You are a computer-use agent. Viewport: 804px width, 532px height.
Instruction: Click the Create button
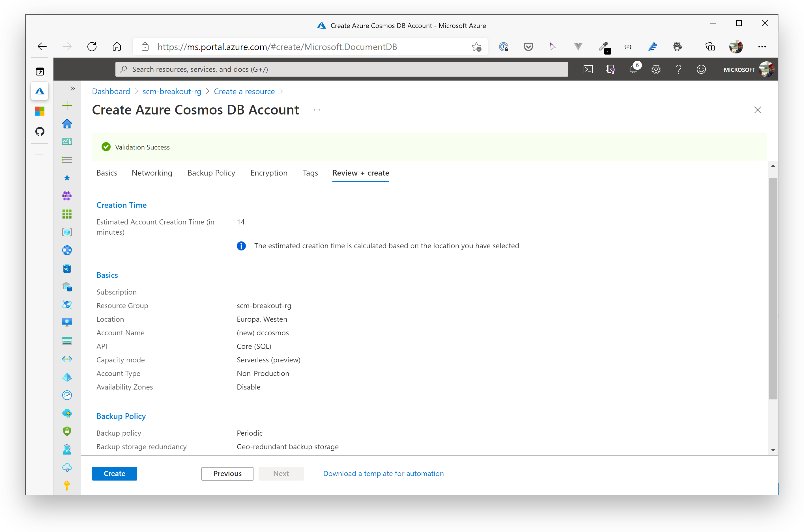point(114,473)
